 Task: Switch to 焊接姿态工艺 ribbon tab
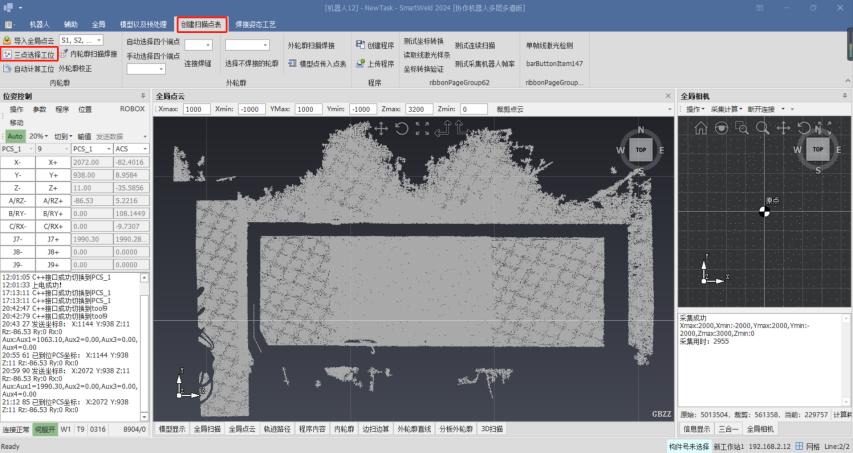(255, 23)
